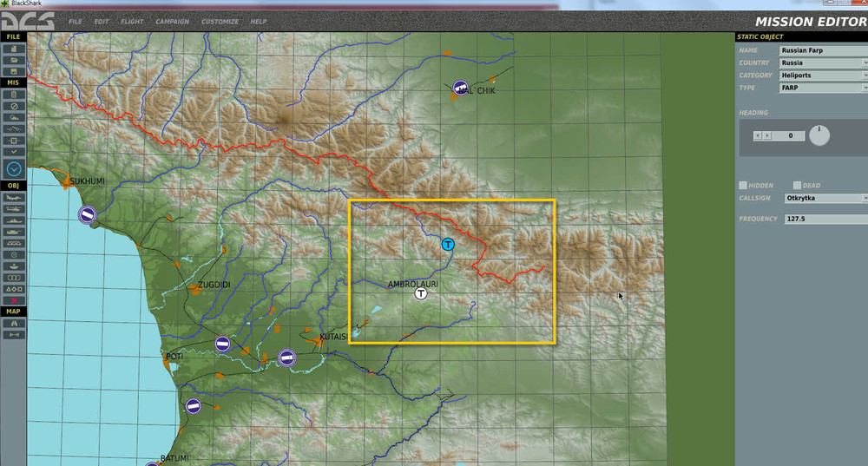Screen dimensions: 868x466
Task: Toggle the HIDDEN checkbox
Action: click(x=743, y=185)
